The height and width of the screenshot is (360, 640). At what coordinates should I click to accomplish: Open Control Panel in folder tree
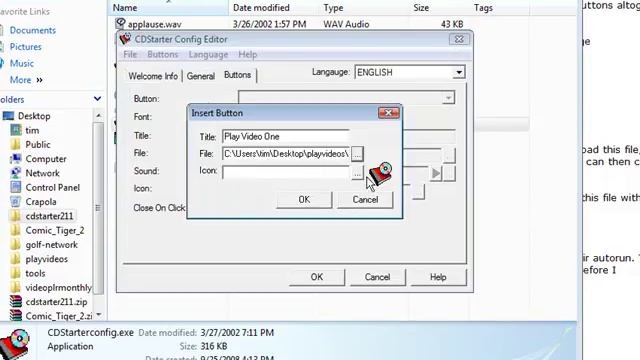click(x=53, y=188)
